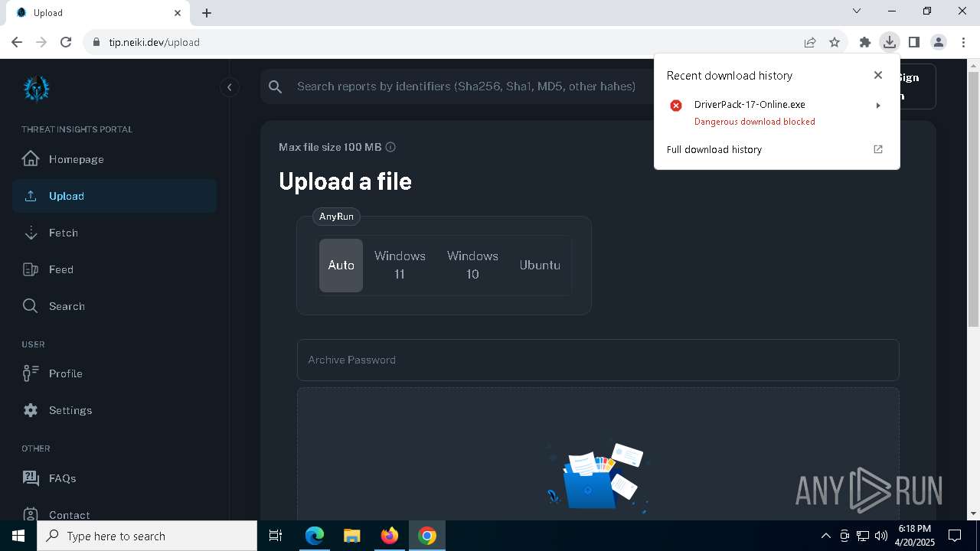Open Fetch page in sidebar
The image size is (980, 551).
click(x=114, y=233)
